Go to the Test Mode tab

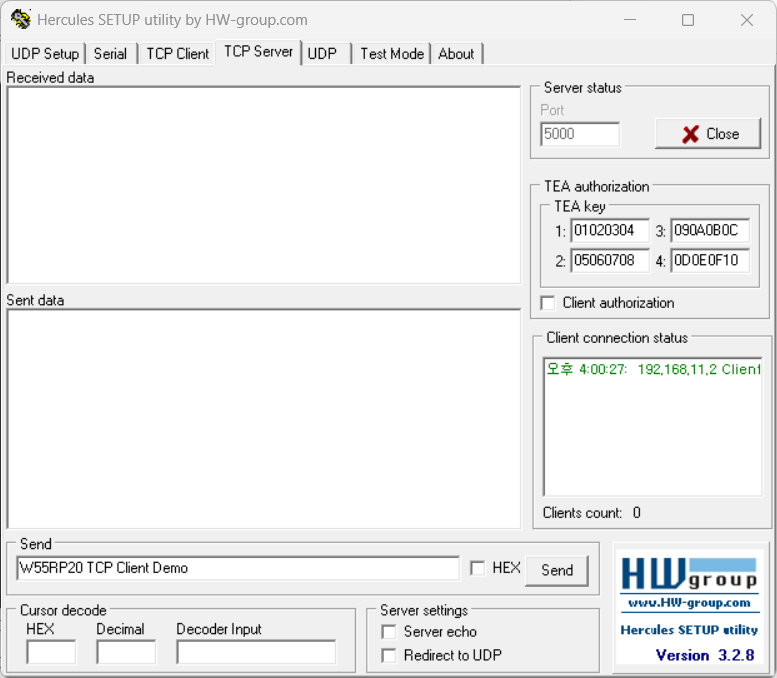(x=391, y=54)
